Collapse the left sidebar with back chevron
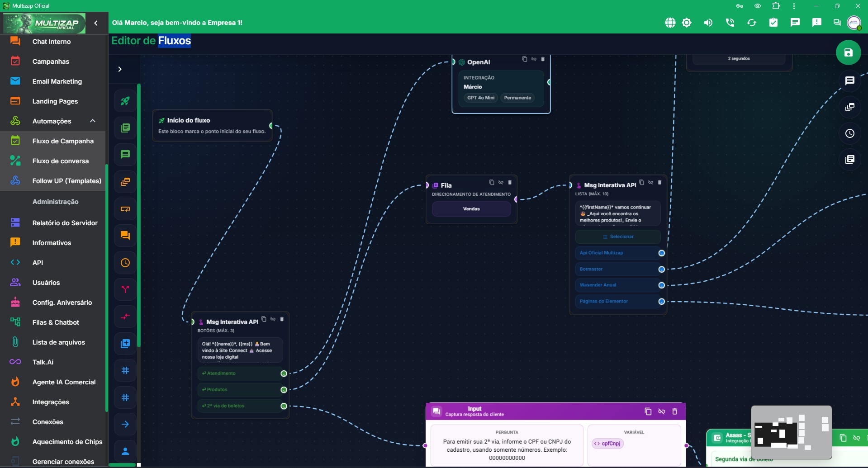 point(96,23)
